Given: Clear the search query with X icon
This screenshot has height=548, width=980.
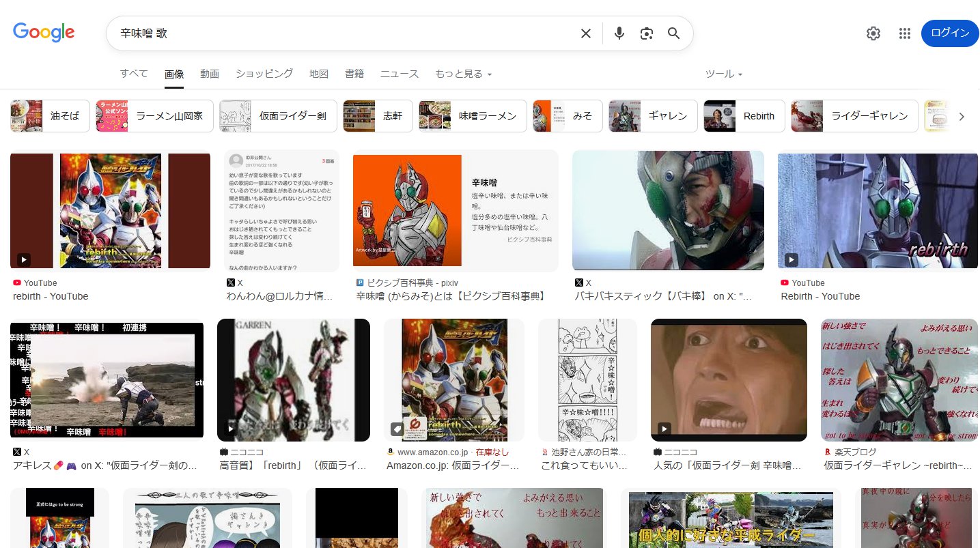Looking at the screenshot, I should [585, 33].
